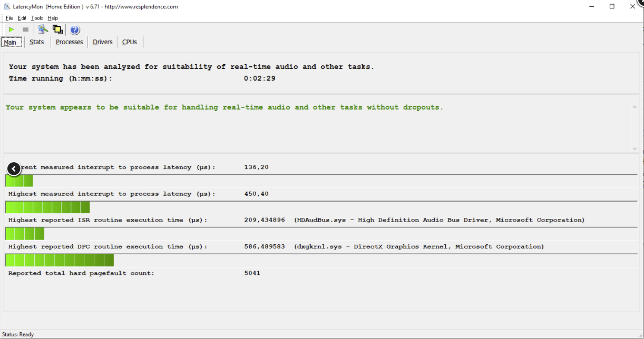Click the current latency value 136,20
Image resolution: width=644 pixels, height=339 pixels.
[256, 167]
